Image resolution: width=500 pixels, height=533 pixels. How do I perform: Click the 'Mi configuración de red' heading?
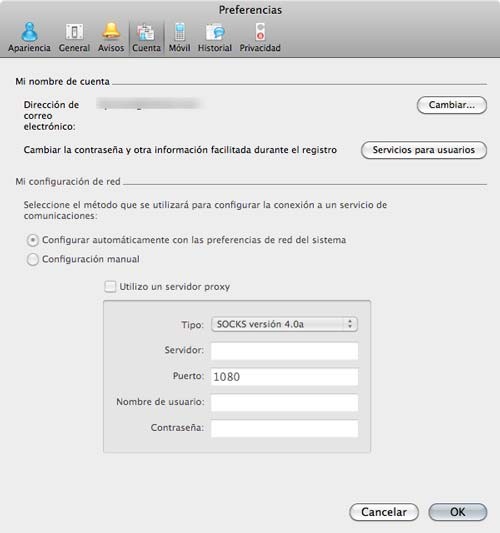point(68,182)
